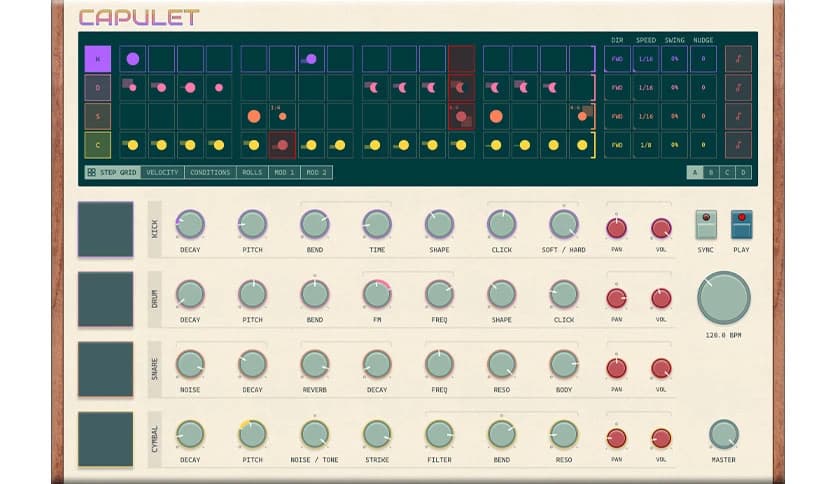Screen dimensions: 836x484
Task: Select the K kick track label
Action: pyautogui.click(x=98, y=59)
